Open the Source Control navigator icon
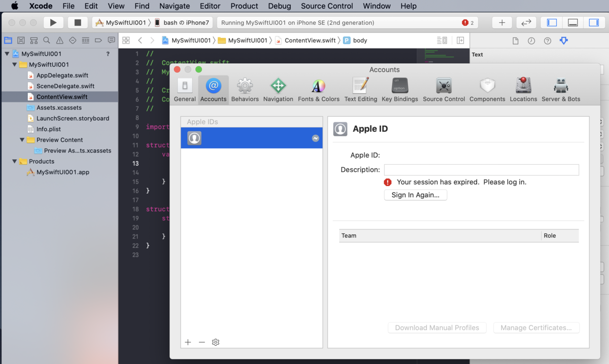 coord(21,40)
